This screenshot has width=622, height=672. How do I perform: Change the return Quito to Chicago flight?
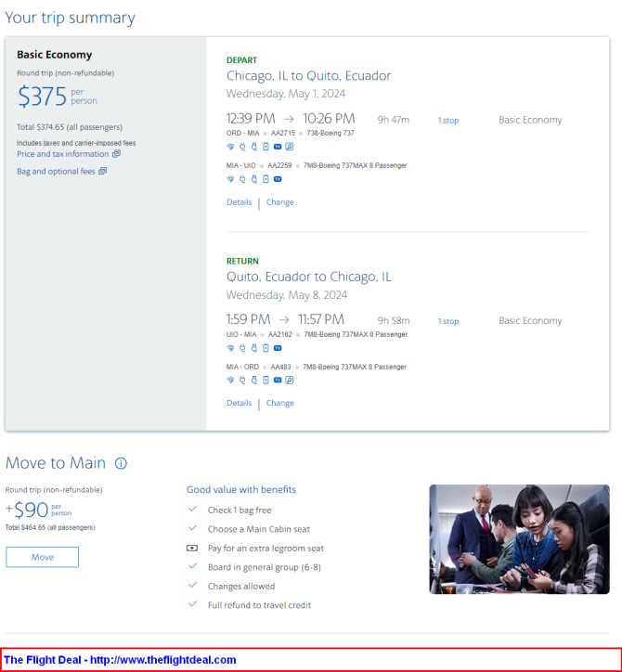click(280, 403)
